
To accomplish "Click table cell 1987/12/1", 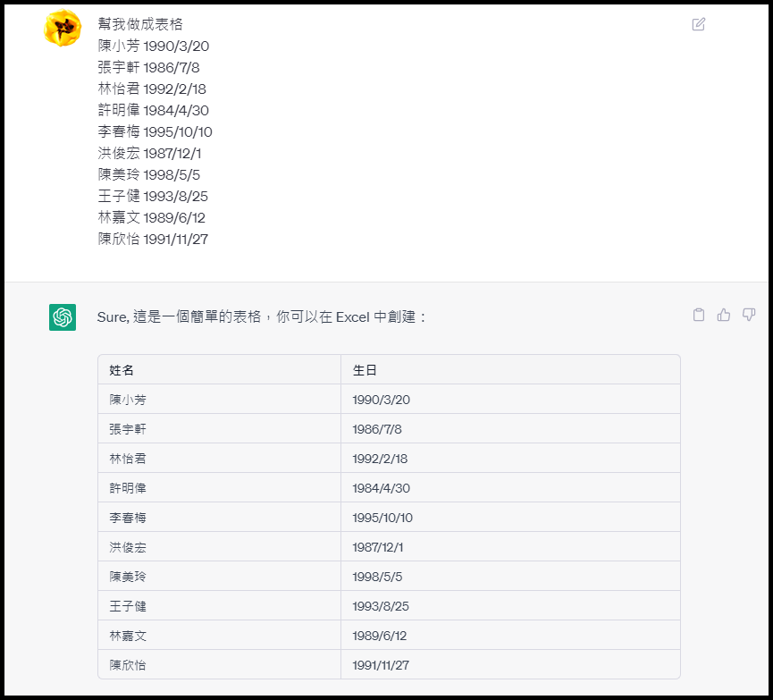I will (510, 546).
